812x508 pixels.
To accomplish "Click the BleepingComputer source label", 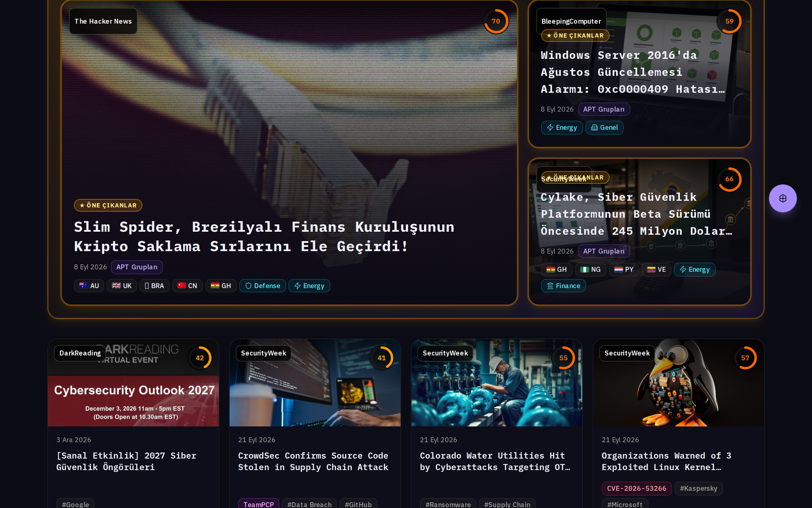I will pyautogui.click(x=571, y=21).
